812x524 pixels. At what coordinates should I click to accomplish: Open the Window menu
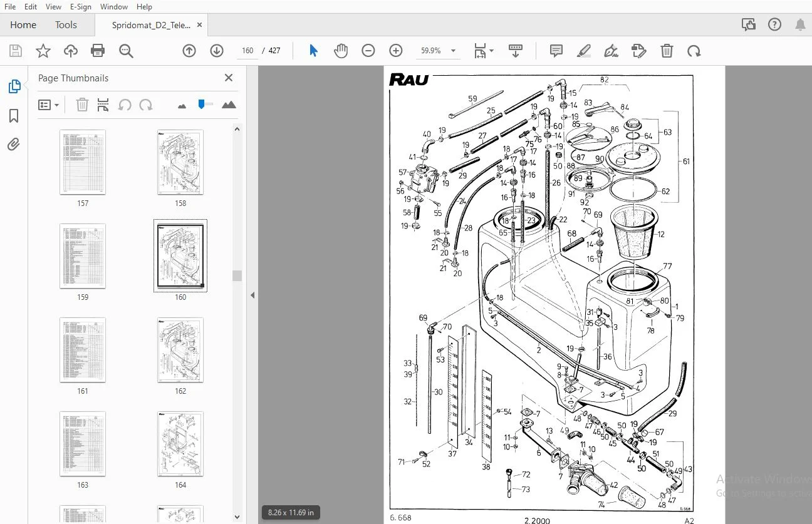click(x=114, y=6)
